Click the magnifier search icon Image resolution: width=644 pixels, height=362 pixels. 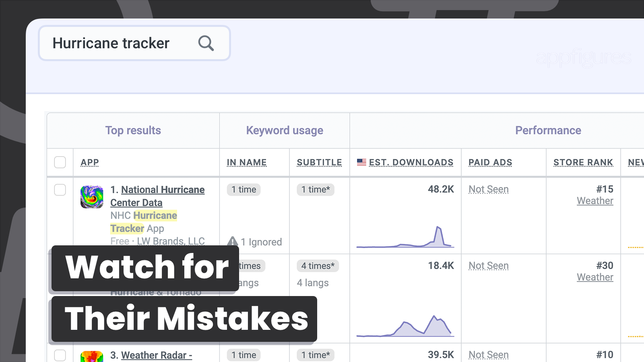tap(206, 43)
